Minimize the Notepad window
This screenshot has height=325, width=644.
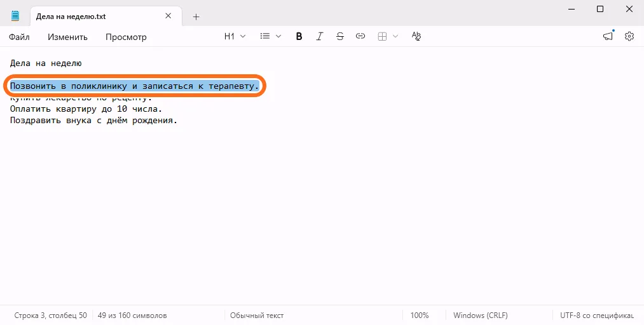pyautogui.click(x=572, y=9)
